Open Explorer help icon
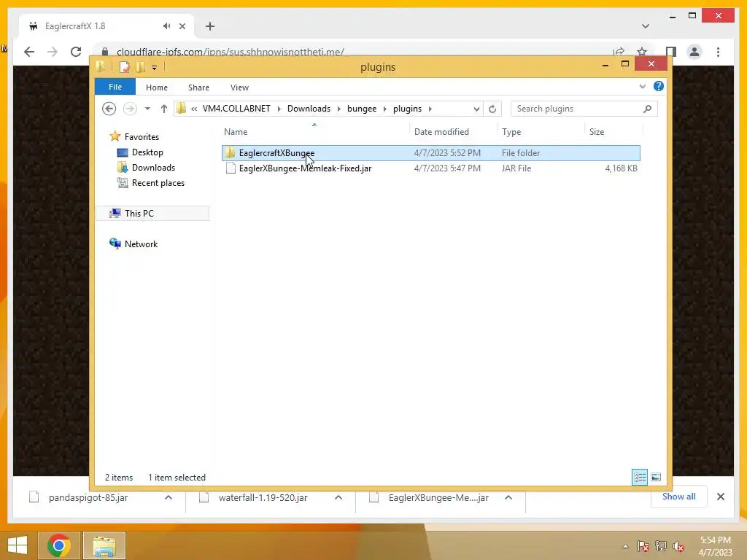The width and height of the screenshot is (747, 560). point(659,86)
